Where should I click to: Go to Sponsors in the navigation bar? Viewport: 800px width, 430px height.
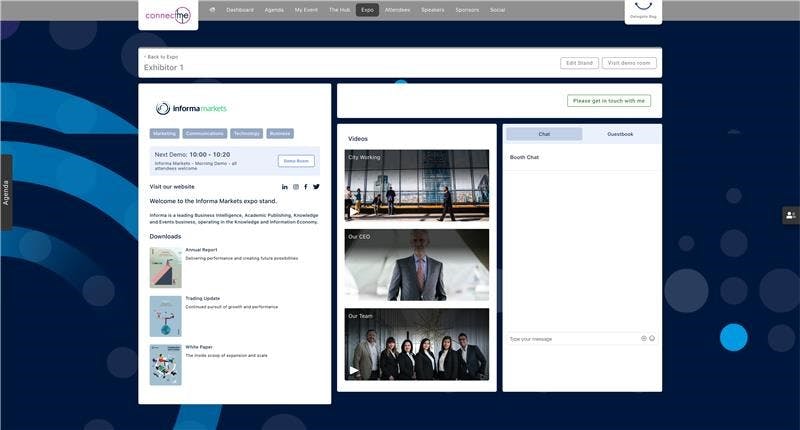[x=466, y=10]
